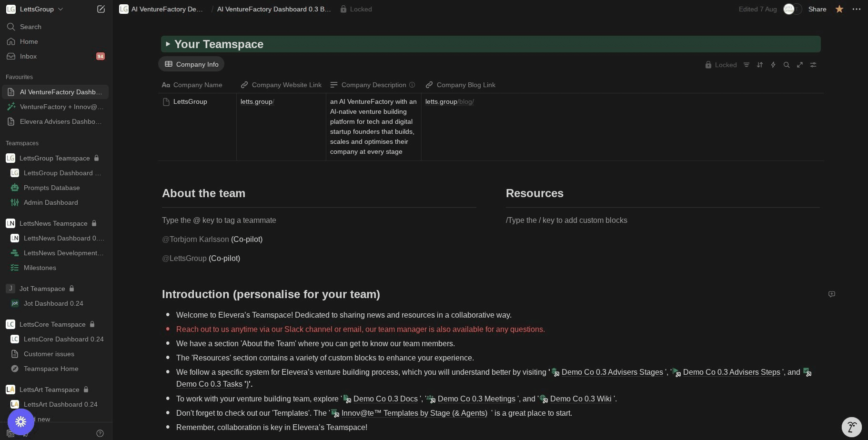The height and width of the screenshot is (440, 868).
Task: Click the Locked indicator in the top bar
Action: 356,9
